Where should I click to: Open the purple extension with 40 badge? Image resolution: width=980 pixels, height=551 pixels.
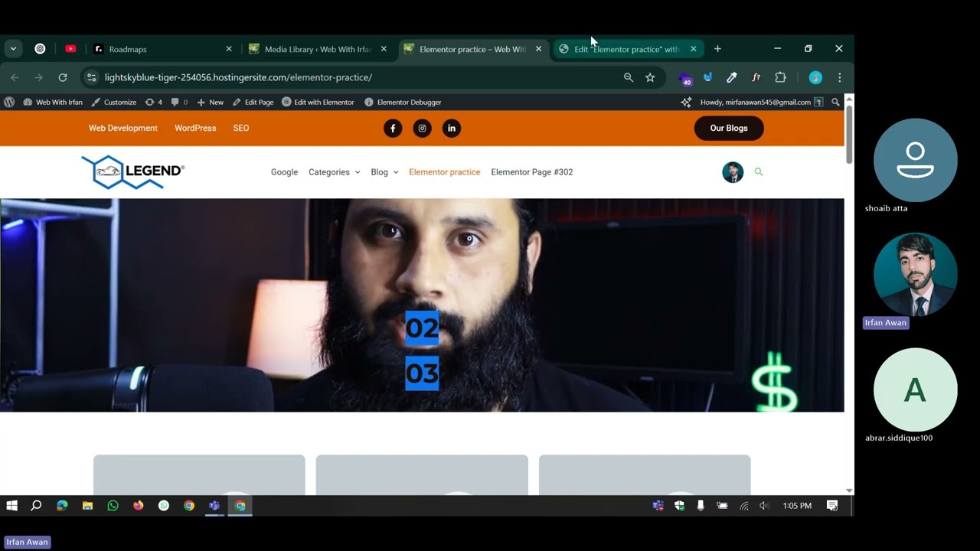(685, 78)
